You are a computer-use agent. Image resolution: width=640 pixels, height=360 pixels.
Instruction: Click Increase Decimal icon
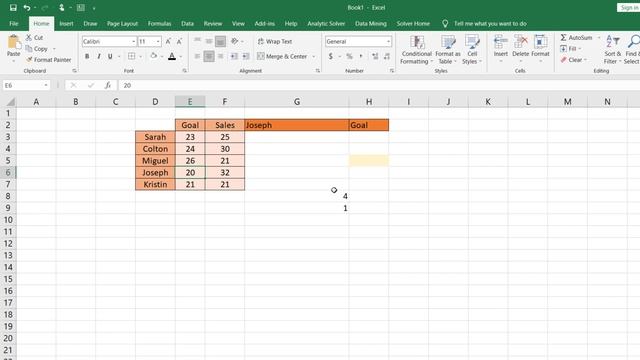375,56
